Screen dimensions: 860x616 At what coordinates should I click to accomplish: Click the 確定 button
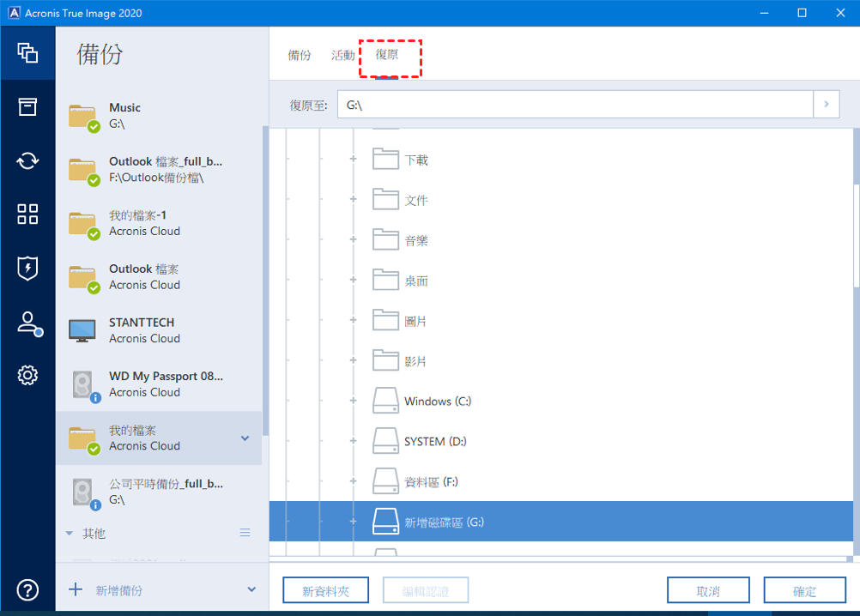[x=805, y=590]
